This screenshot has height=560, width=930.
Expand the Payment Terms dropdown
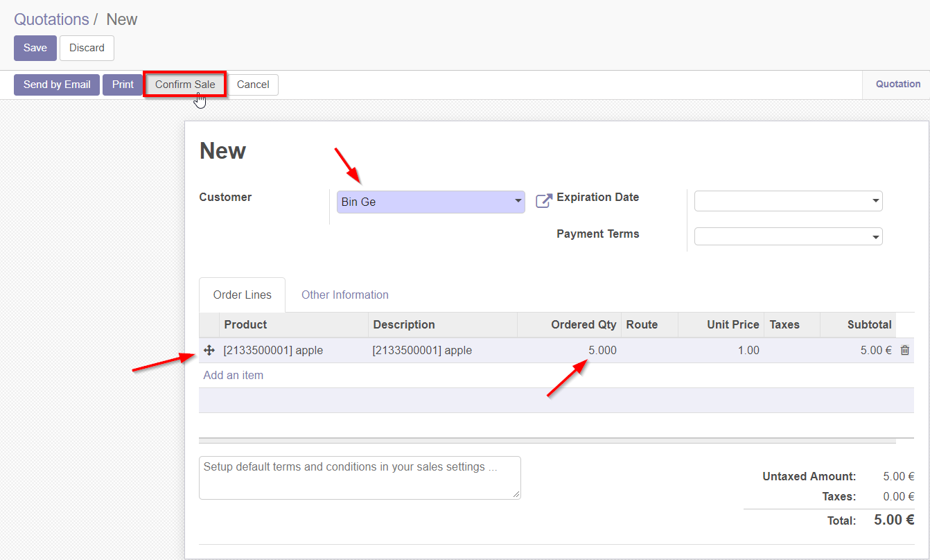pyautogui.click(x=788, y=236)
